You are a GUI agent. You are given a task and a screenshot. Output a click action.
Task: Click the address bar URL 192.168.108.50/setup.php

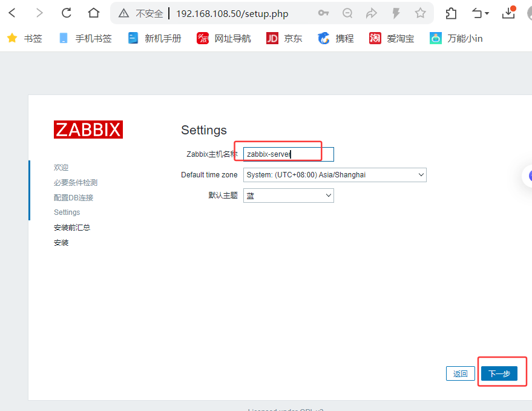pyautogui.click(x=232, y=13)
